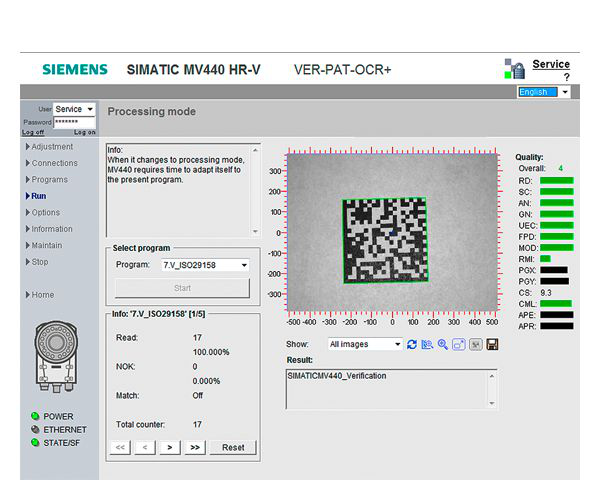Jump to last result with >> button
The height and width of the screenshot is (500, 600).
click(195, 447)
